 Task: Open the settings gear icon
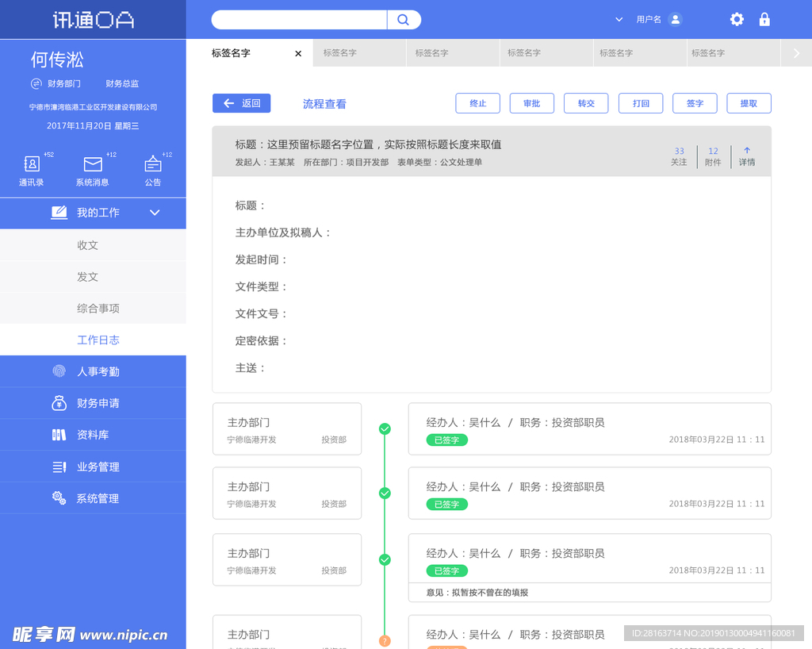tap(737, 20)
